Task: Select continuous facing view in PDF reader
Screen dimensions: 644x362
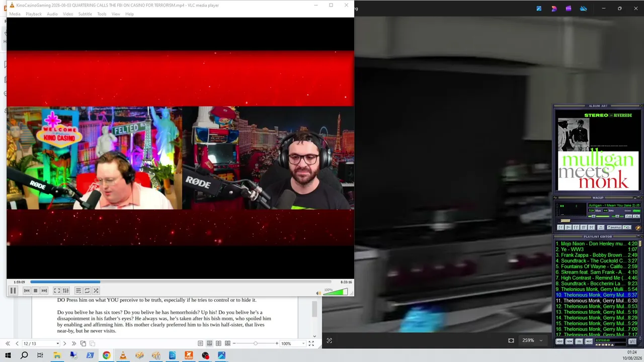Action: [227, 343]
